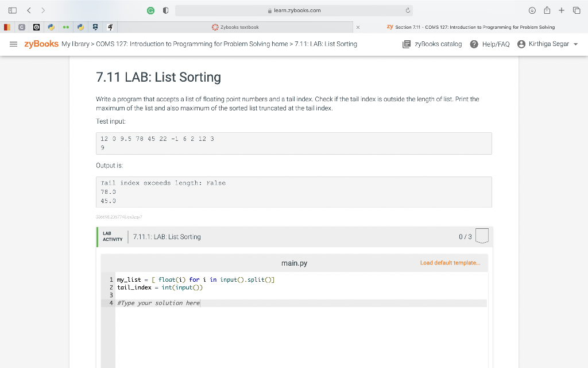Click line 4 of the code editor
This screenshot has height=368, width=588.
[158, 302]
